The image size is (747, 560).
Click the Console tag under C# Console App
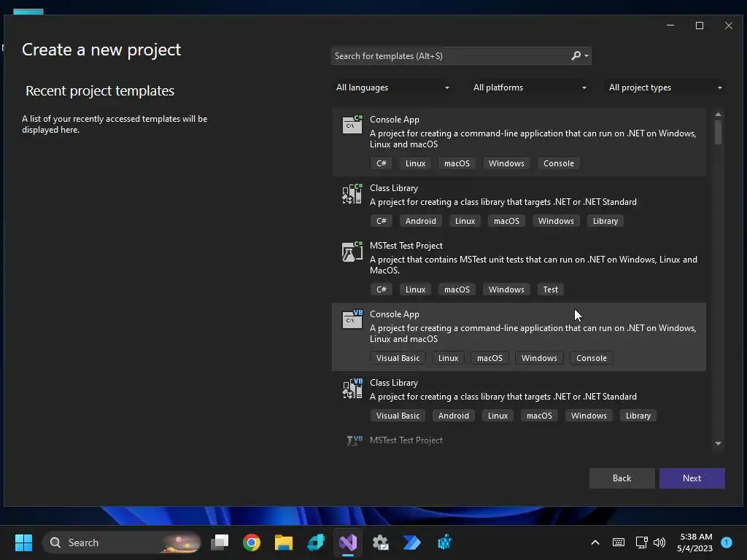click(559, 163)
